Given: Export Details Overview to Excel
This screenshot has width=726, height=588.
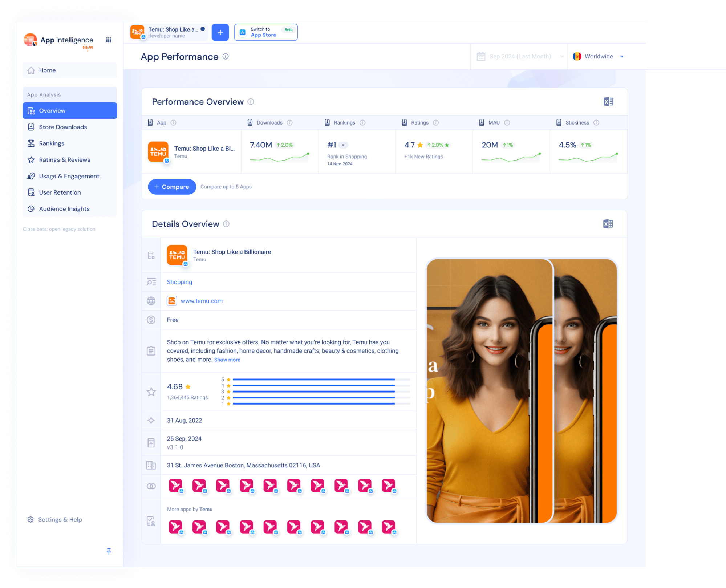Looking at the screenshot, I should point(608,224).
